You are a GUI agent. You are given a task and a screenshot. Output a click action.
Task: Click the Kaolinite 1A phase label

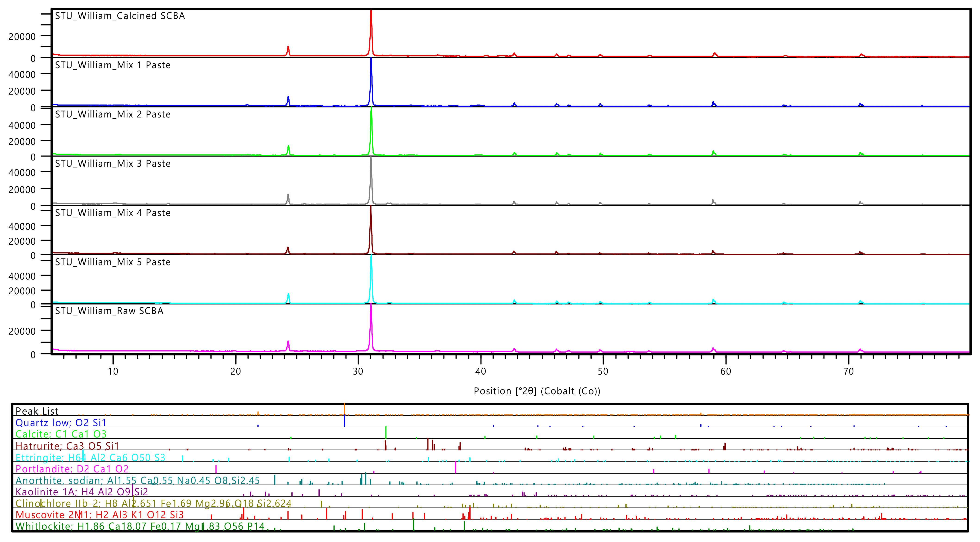tap(81, 492)
